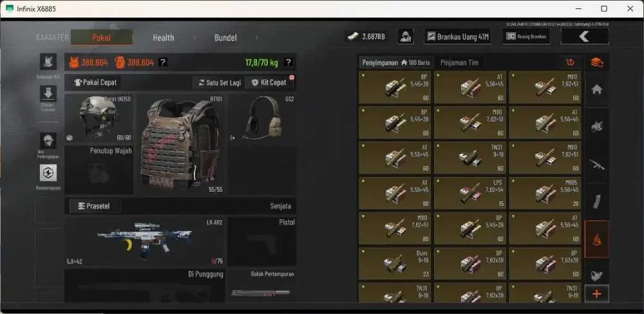
Task: Select the Kemampuan lightning icon
Action: 48,173
